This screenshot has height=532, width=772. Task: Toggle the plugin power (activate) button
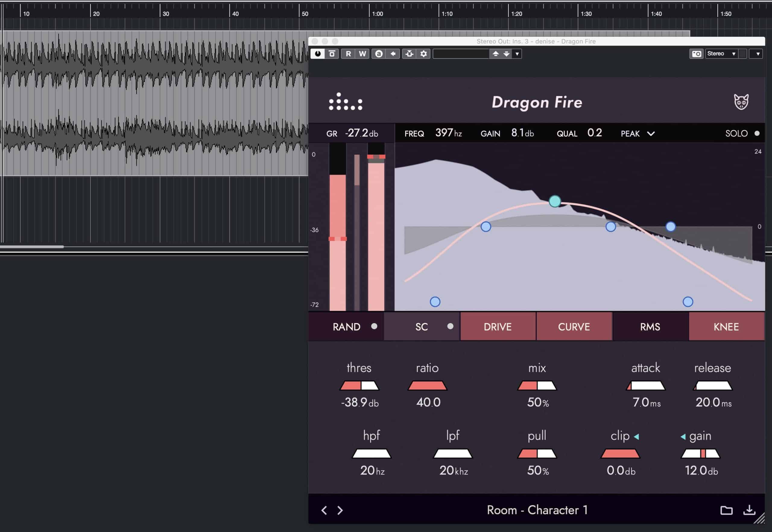click(318, 54)
